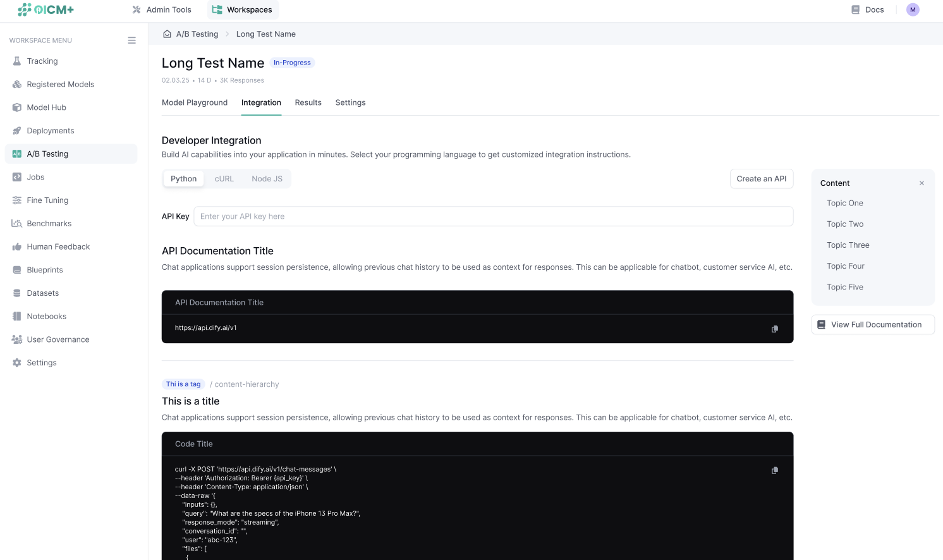This screenshot has height=560, width=943.
Task: Click View Full Documentation button
Action: 872,325
